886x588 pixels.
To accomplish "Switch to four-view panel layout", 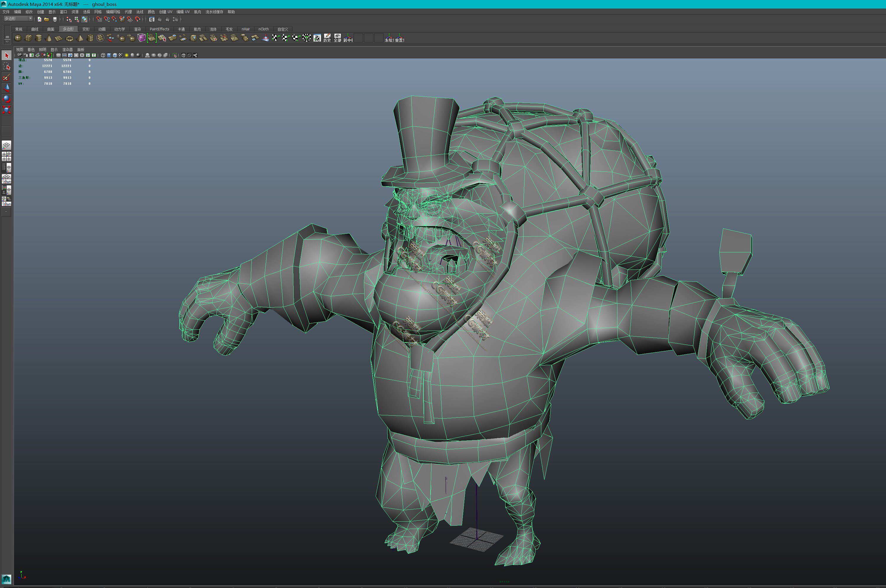I will click(x=6, y=156).
